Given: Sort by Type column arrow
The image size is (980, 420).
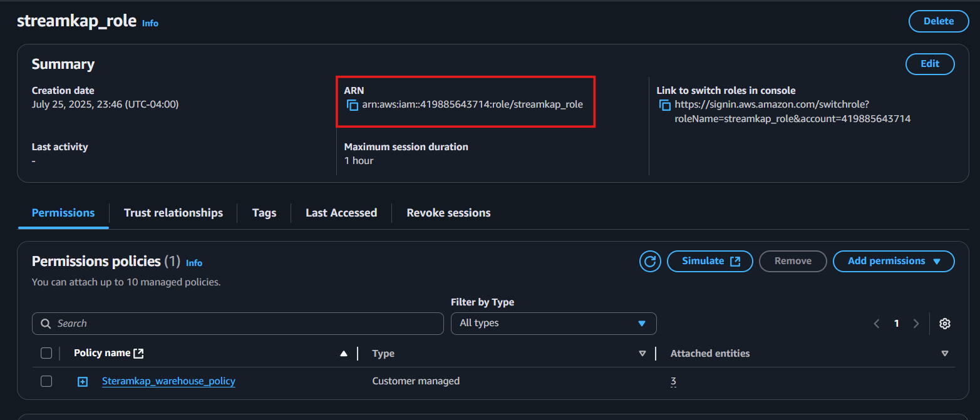Looking at the screenshot, I should point(642,354).
